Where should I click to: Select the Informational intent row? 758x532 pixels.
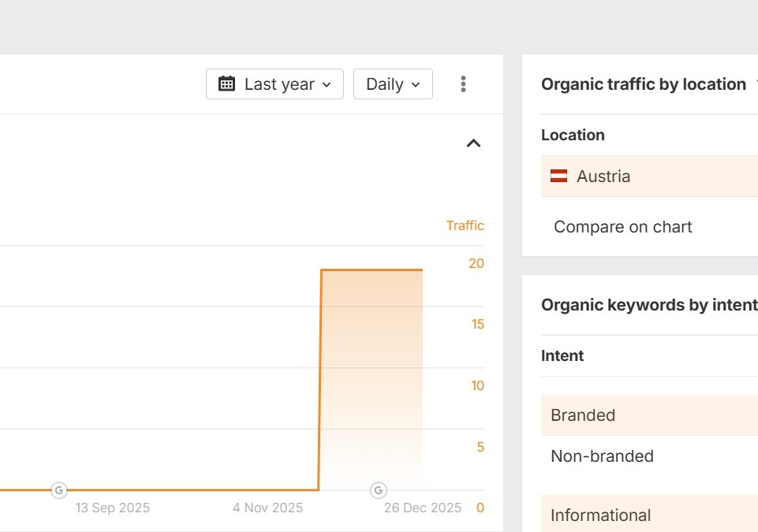tap(647, 515)
